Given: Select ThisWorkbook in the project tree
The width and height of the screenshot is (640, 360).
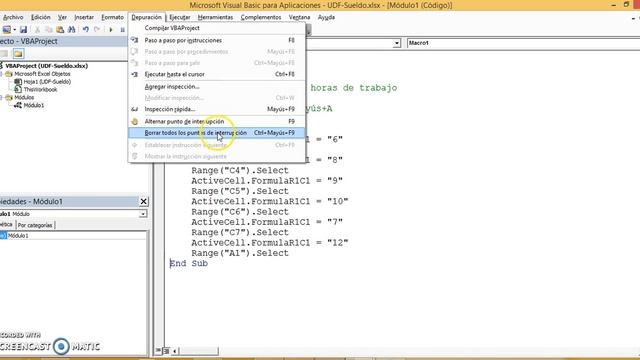Looking at the screenshot, I should click(40, 89).
